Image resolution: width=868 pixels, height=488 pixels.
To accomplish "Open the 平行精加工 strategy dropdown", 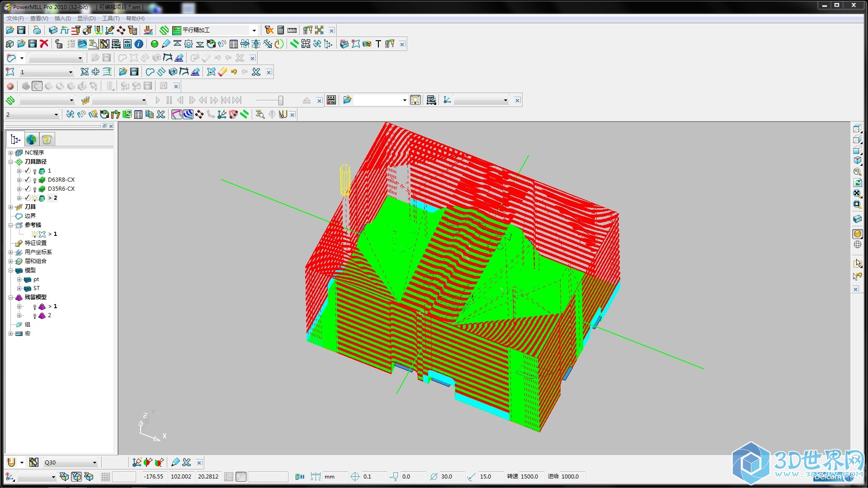I will pyautogui.click(x=254, y=30).
